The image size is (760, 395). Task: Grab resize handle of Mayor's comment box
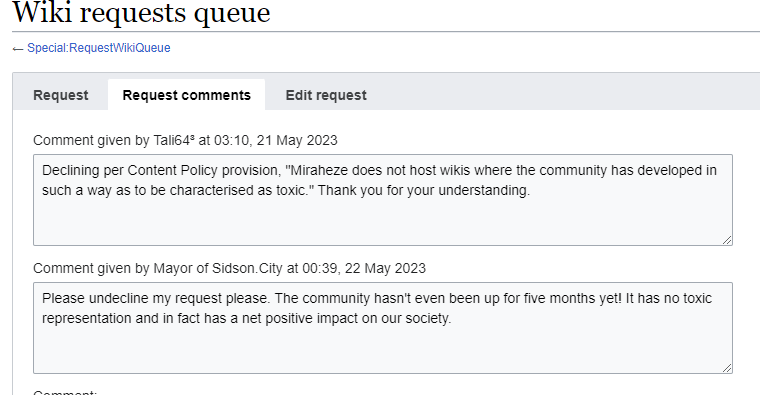(x=727, y=368)
